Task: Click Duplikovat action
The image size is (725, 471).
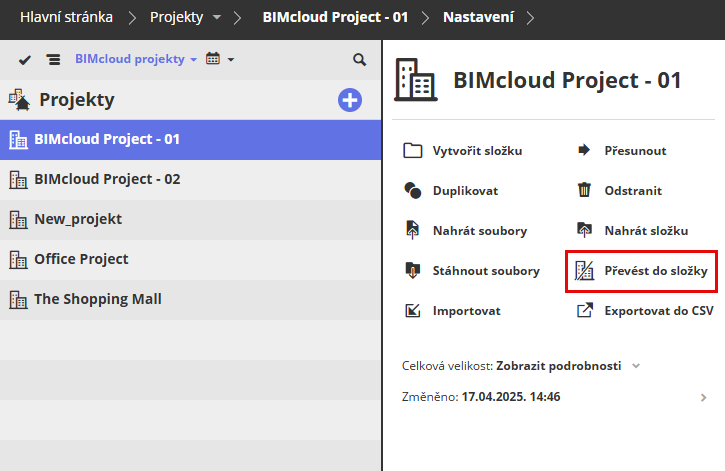Action: (x=465, y=191)
